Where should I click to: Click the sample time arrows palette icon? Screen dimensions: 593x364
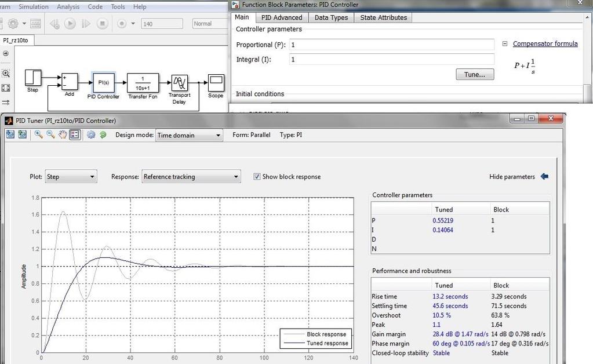tap(6, 103)
